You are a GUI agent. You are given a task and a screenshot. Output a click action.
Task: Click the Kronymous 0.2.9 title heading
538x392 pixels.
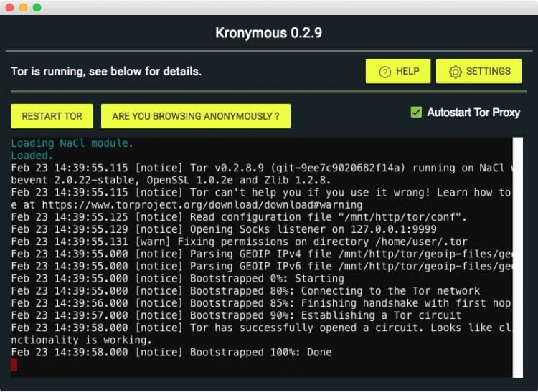point(269,34)
